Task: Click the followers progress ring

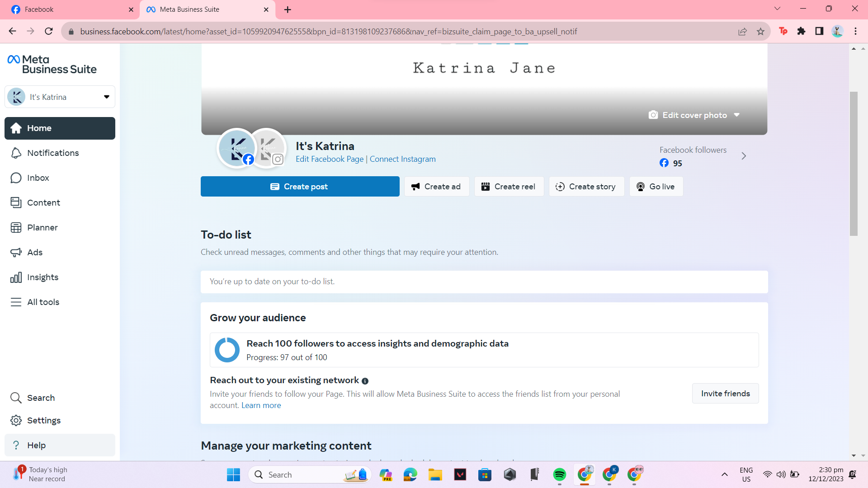Action: click(227, 350)
